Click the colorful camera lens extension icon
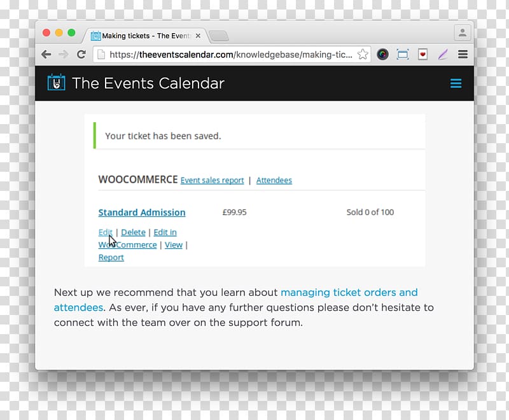 (x=382, y=54)
